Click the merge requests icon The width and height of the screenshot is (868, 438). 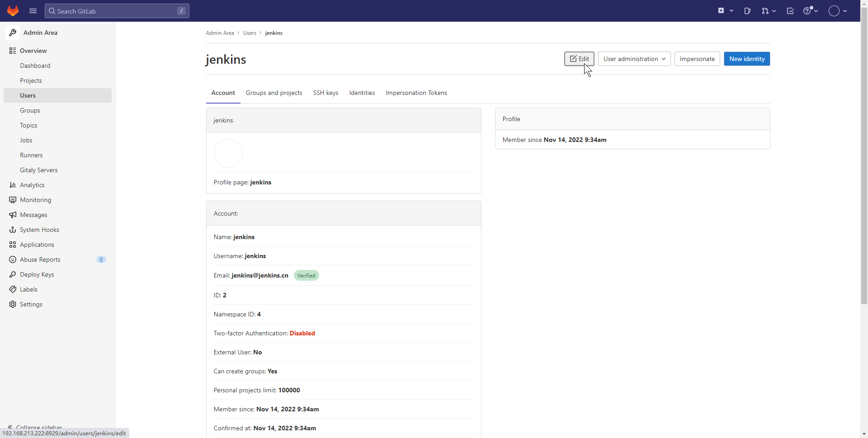(x=768, y=11)
